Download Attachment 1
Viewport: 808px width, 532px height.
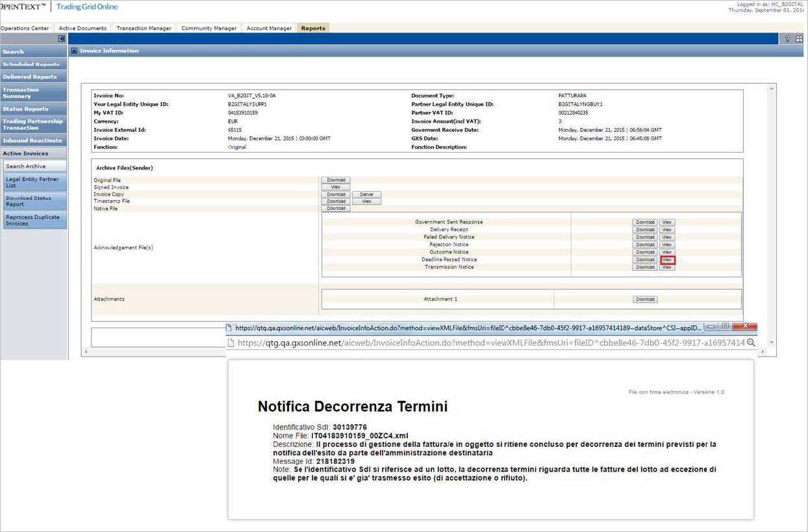pos(645,299)
